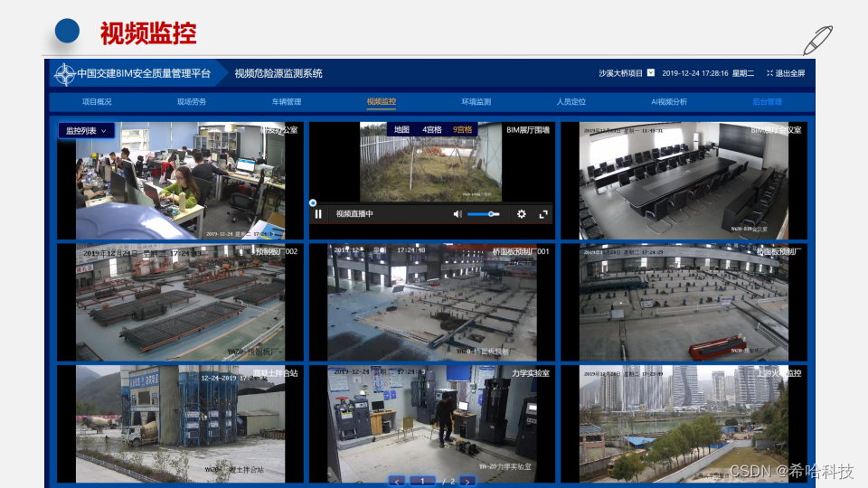
Task: Select 视频监控 tab
Action: point(382,102)
